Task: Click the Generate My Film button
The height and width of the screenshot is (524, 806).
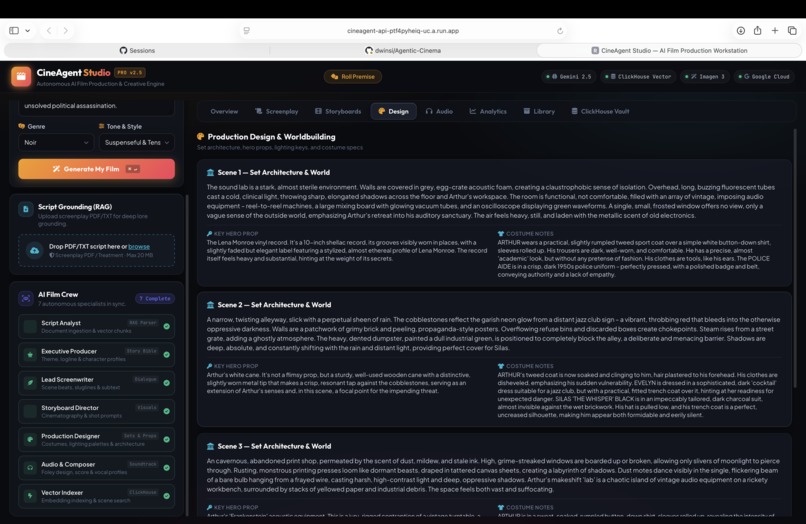Action: coord(97,169)
